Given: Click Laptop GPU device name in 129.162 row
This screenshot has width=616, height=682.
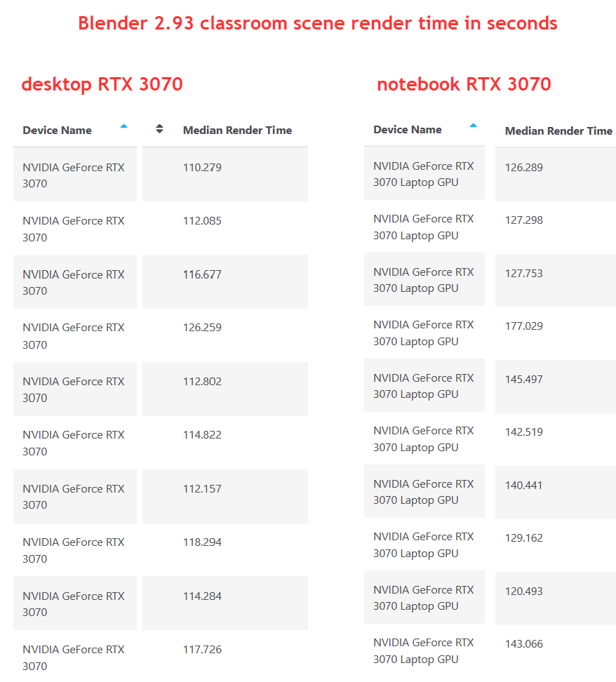Looking at the screenshot, I should (x=424, y=545).
